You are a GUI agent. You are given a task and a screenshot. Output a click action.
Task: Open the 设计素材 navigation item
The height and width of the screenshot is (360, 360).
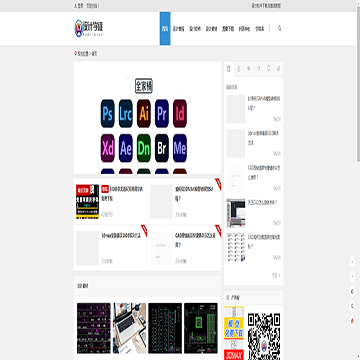tap(211, 29)
